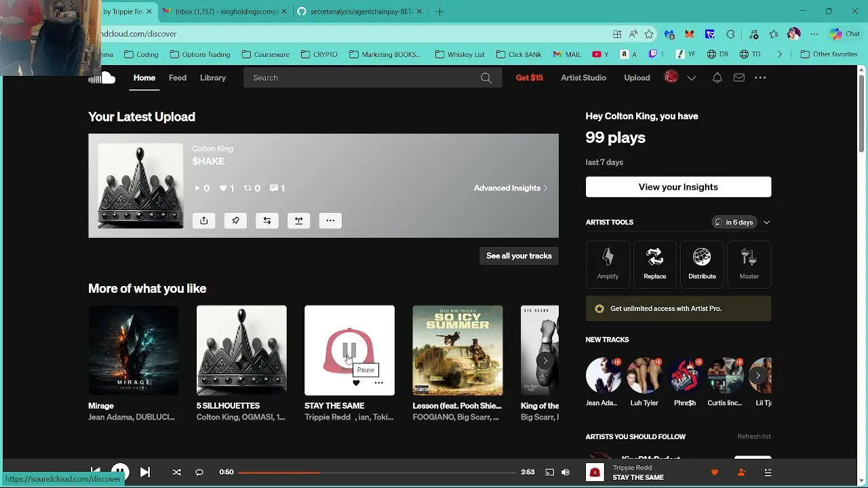Open the header three-dots more menu
Image resolution: width=868 pixels, height=488 pixels.
[760, 78]
